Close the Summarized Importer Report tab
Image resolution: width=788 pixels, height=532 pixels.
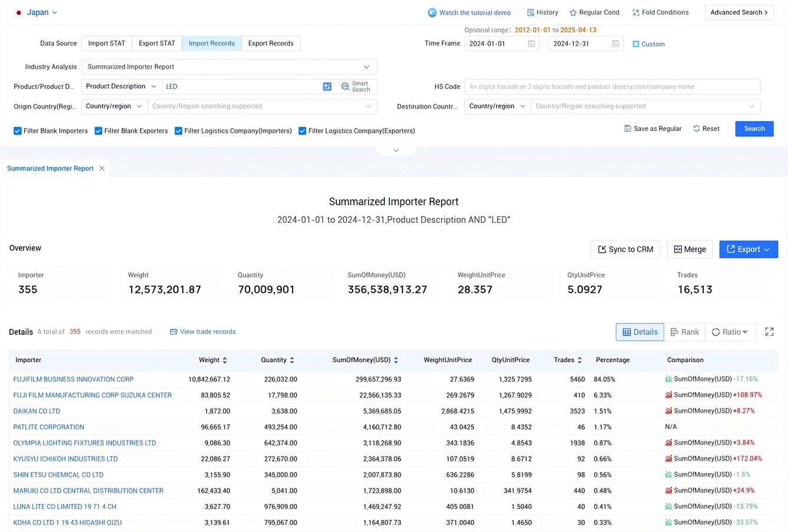click(102, 169)
